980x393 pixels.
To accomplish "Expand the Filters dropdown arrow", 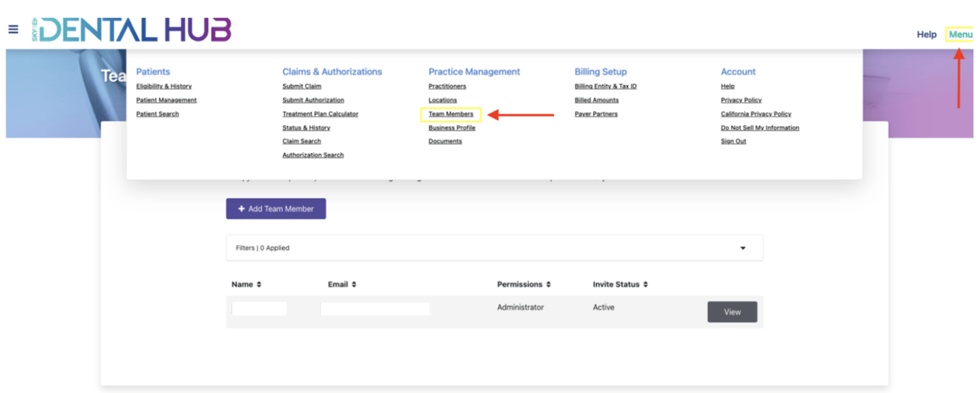I will point(743,248).
